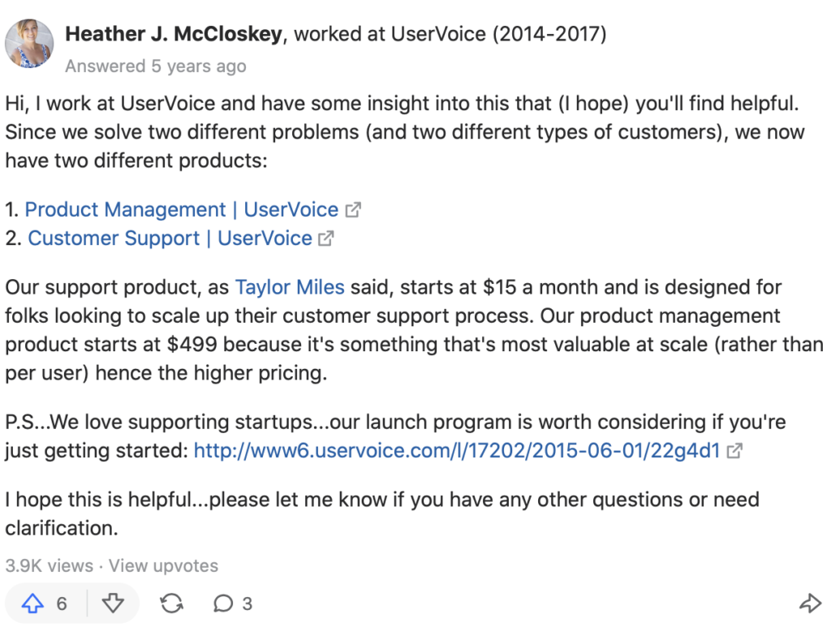Viewport: 831px width, 644px height.
Task: Open the www6.uservoice.com launch program URL
Action: pyautogui.click(x=457, y=451)
